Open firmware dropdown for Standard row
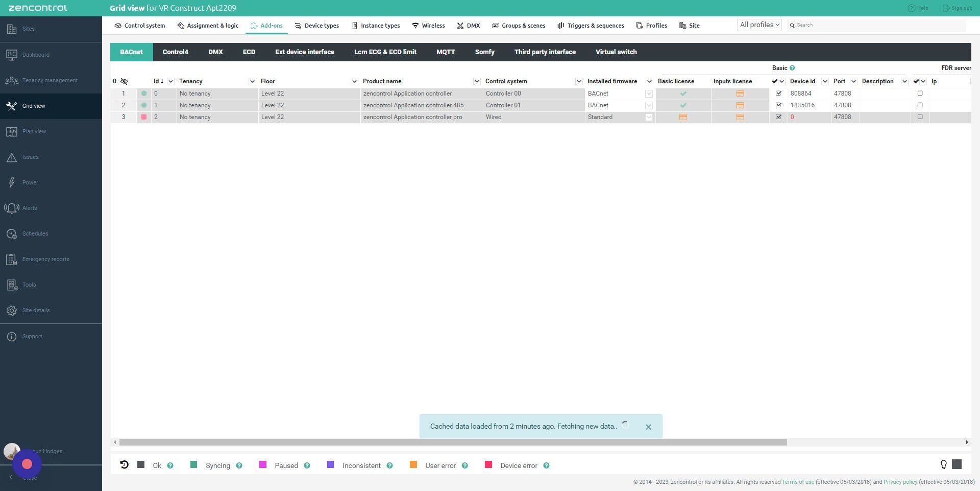This screenshot has width=980, height=491. 649,117
